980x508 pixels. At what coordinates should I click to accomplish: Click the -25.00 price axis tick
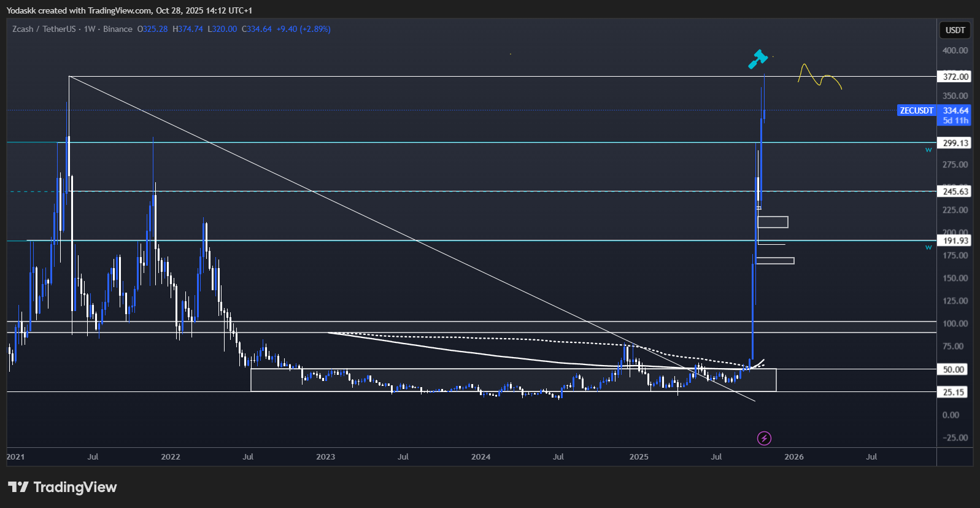(x=955, y=437)
